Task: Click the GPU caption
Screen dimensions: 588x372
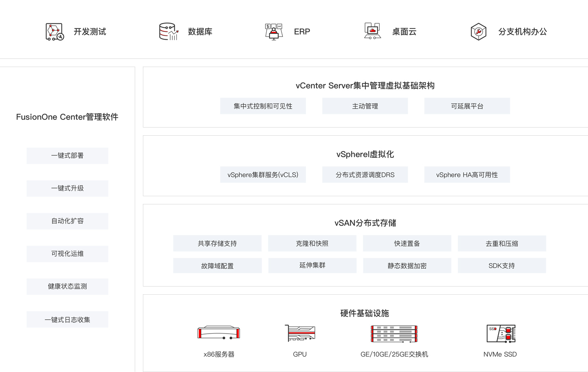Action: click(x=300, y=354)
